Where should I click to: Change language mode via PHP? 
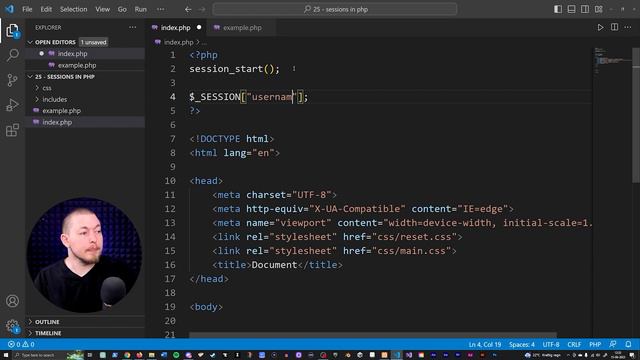pyautogui.click(x=595, y=344)
